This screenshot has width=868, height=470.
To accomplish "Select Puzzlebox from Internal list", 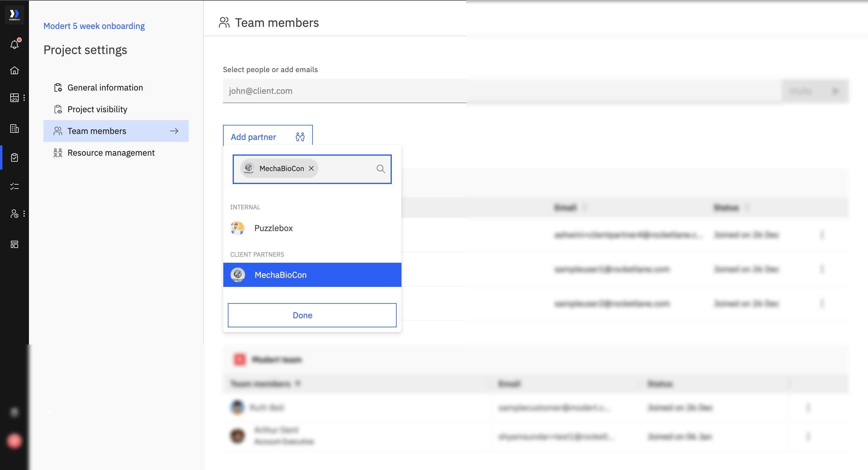I will 273,228.
